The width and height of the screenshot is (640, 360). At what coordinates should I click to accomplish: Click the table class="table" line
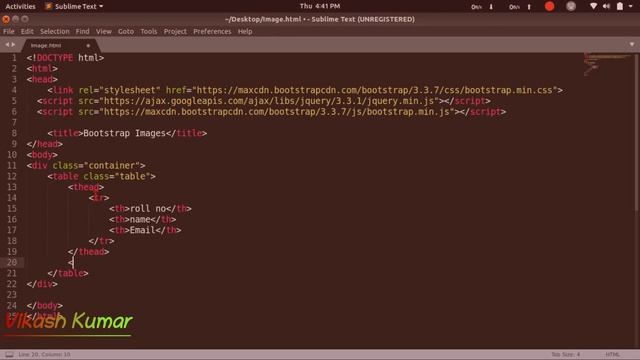pyautogui.click(x=101, y=176)
